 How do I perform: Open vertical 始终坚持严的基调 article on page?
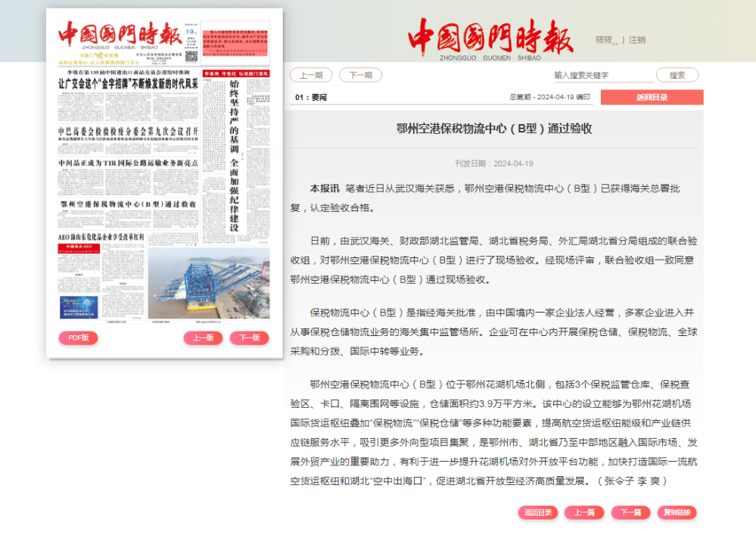point(235,155)
